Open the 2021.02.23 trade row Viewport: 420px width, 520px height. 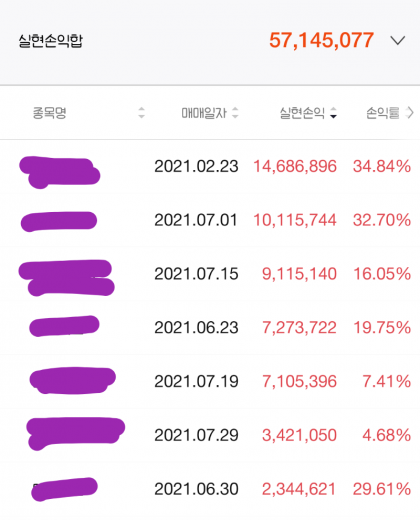pos(210,166)
